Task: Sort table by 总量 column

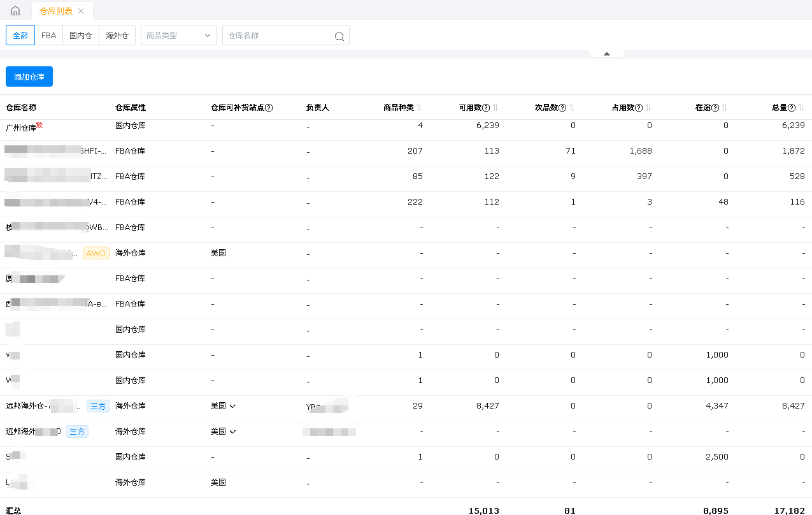Action: (x=801, y=108)
